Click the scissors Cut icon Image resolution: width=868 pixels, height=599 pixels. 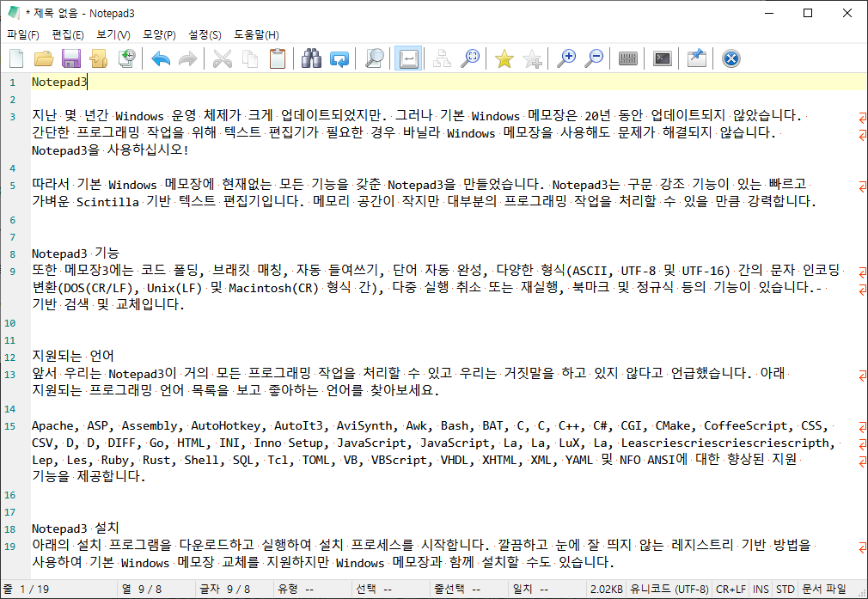coord(223,58)
